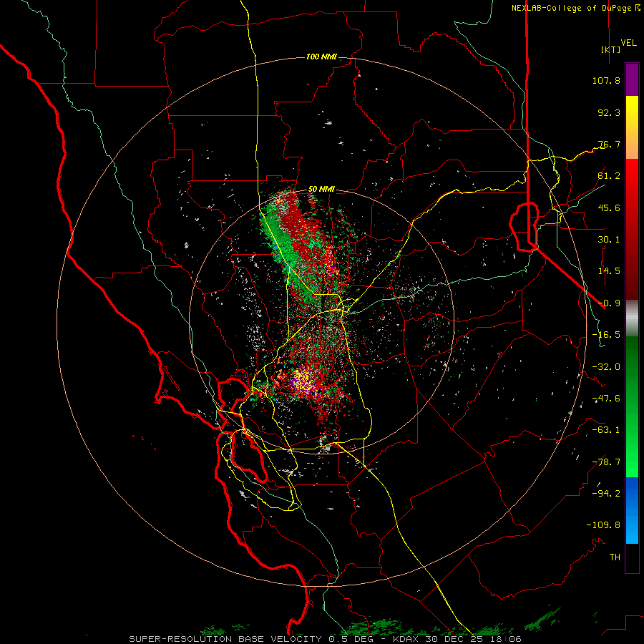Click the TH legend label
The width and height of the screenshot is (644, 644).
point(615,557)
